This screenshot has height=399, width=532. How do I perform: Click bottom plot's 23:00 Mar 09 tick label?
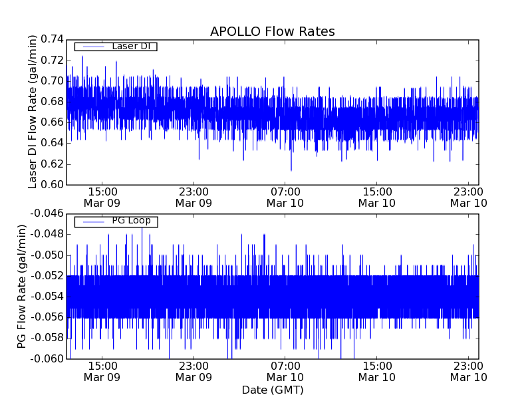point(194,372)
